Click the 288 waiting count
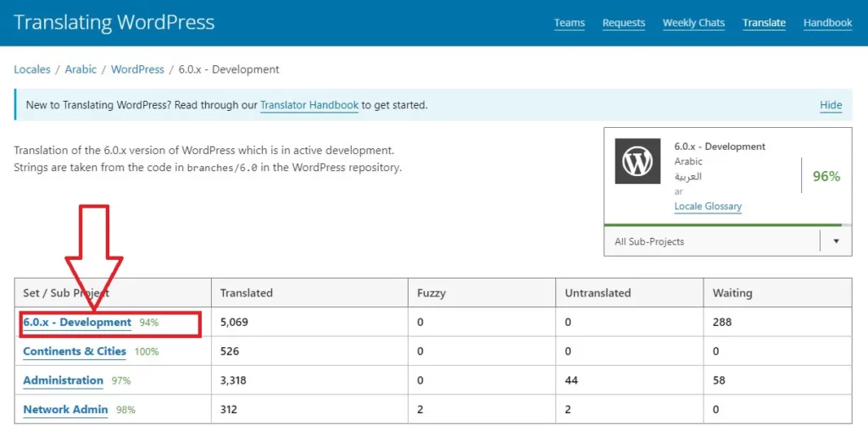The image size is (868, 431). coord(722,322)
